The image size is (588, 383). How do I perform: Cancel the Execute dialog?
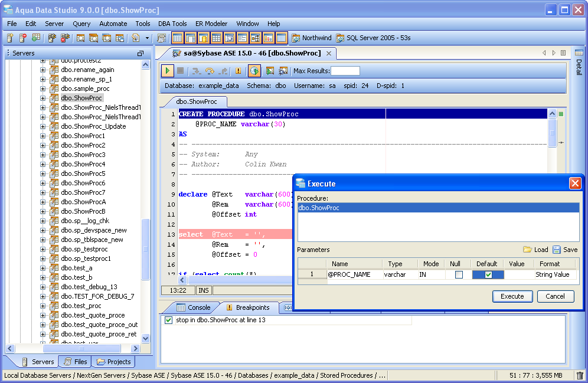555,296
